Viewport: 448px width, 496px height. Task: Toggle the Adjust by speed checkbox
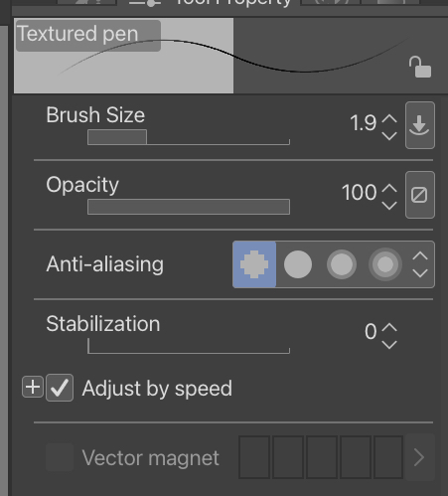(x=60, y=388)
